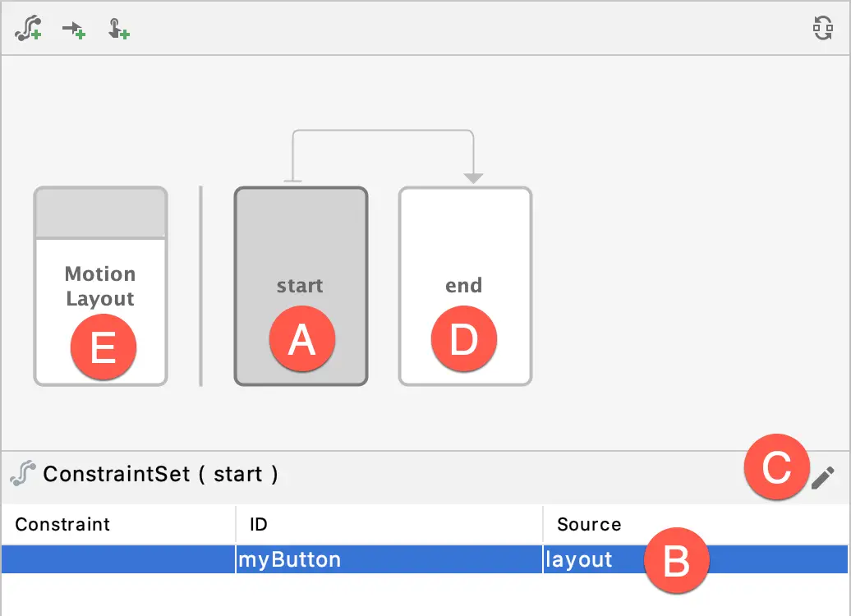Click the layout source cell for myButton
Viewport: 851px width, 616px height.
(578, 559)
